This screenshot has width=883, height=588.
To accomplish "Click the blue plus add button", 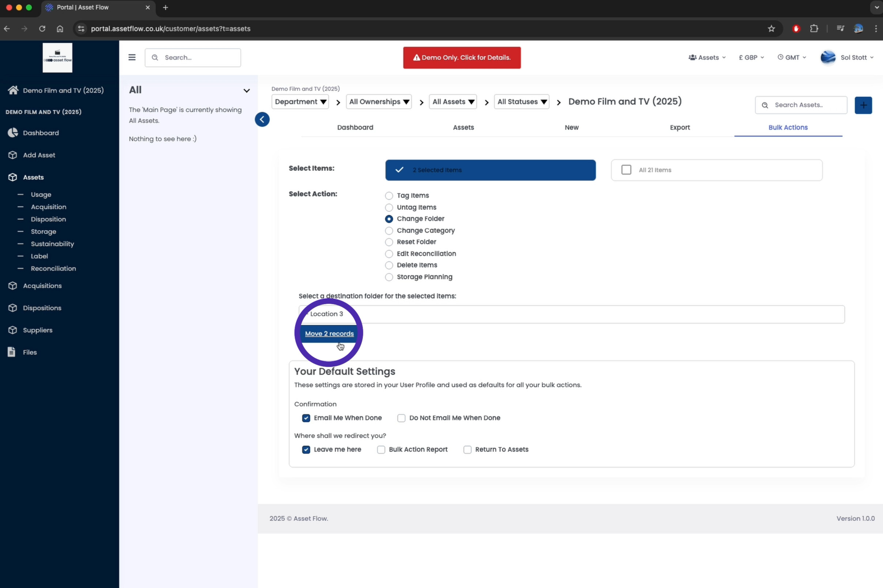I will [x=863, y=105].
